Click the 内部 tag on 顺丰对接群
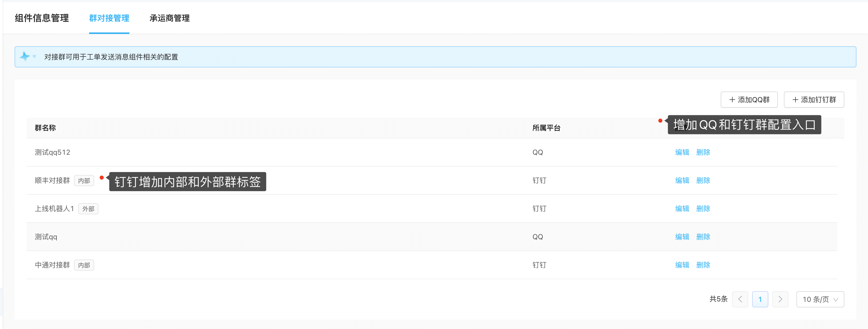Viewport: 868px width, 329px height. [x=84, y=181]
